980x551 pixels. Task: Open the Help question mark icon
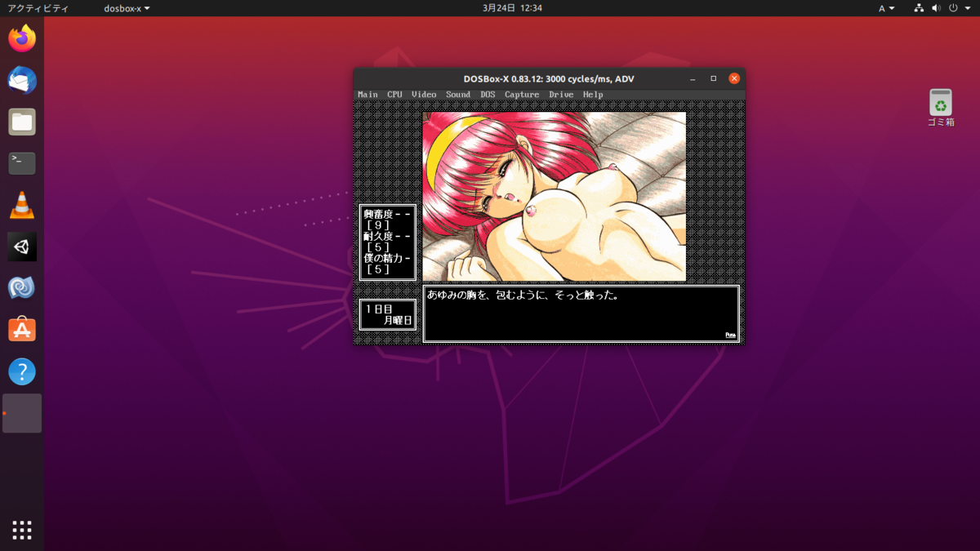pos(22,371)
